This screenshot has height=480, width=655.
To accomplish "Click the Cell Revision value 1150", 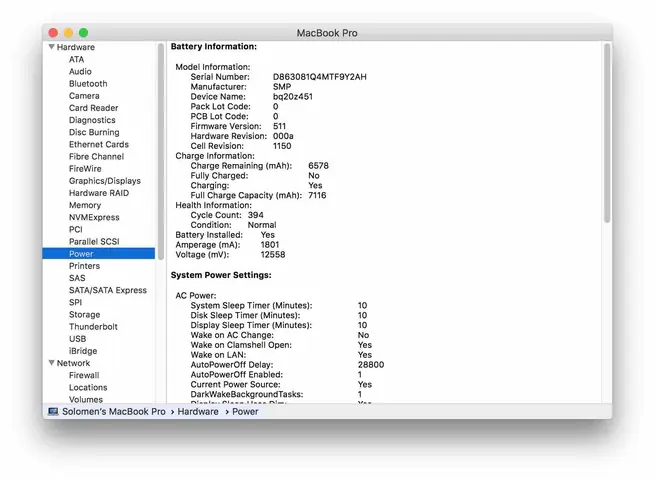I will [282, 146].
